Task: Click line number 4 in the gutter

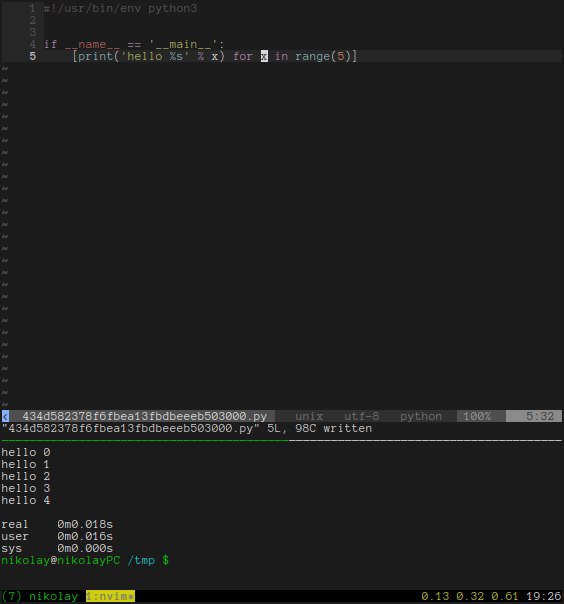Action: (32, 44)
